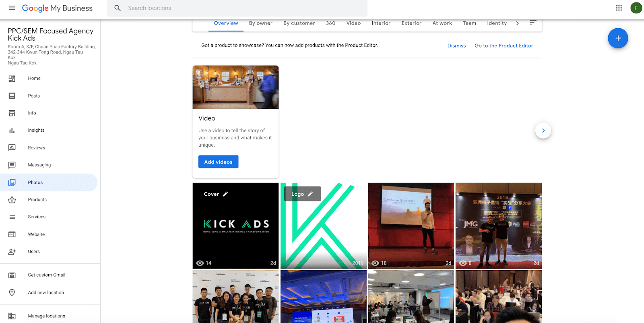Click the Gmail envelope icon
Image resolution: width=644 pixels, height=323 pixels.
[x=12, y=275]
